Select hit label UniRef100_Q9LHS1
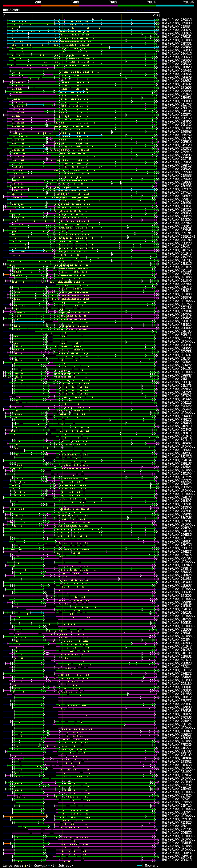 click(x=177, y=206)
